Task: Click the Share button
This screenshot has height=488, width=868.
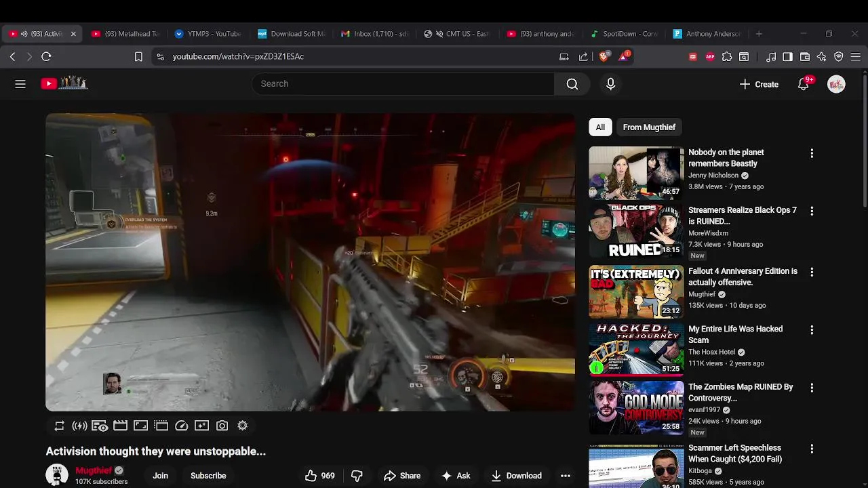Action: 402,476
